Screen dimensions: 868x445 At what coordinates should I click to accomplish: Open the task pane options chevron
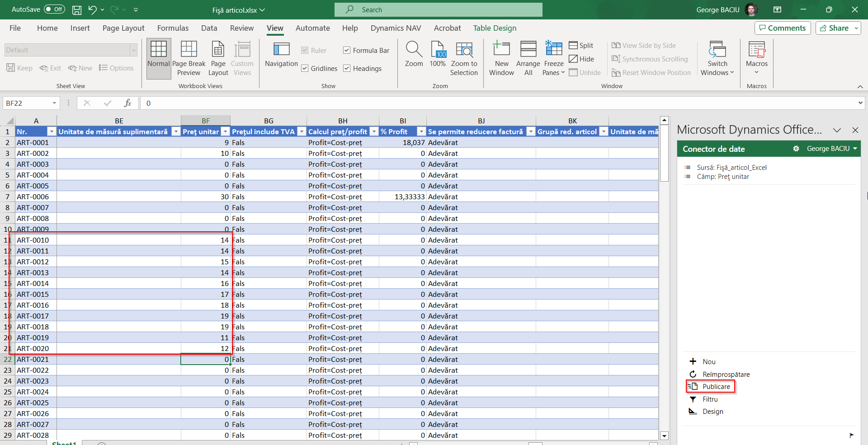coord(837,130)
